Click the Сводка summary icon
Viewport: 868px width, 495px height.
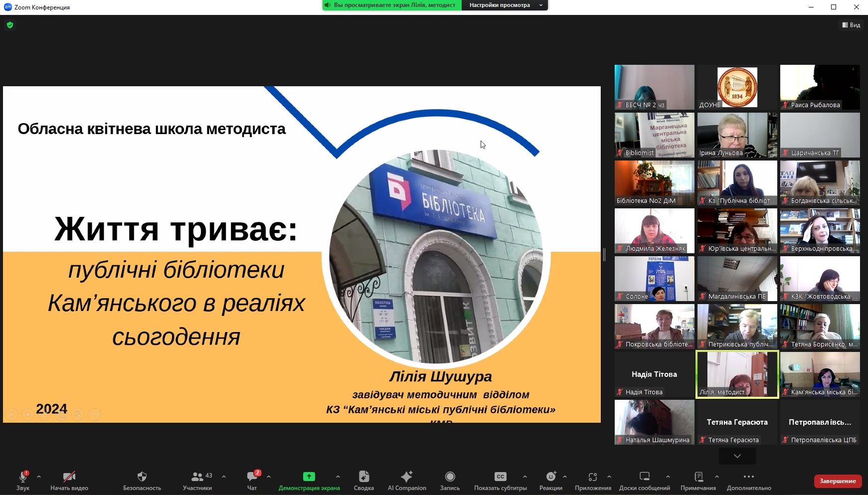click(364, 477)
